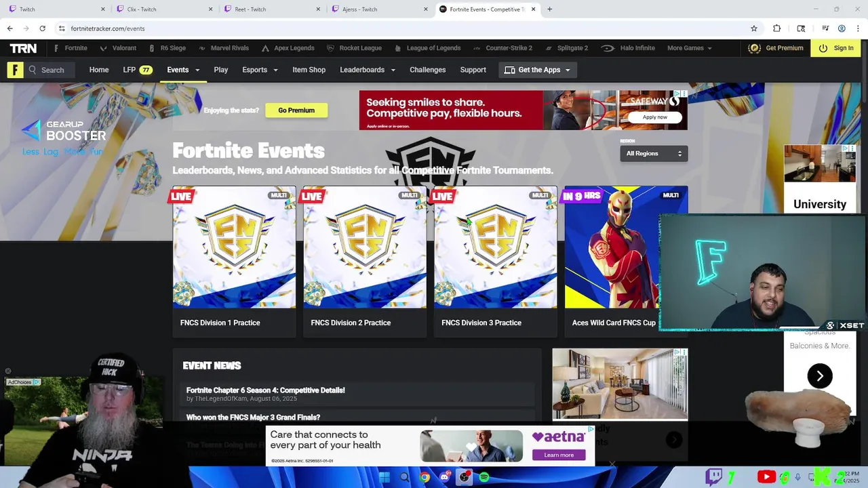868x488 pixels.
Task: Select the Fortnite Events browser tab
Action: click(x=487, y=9)
